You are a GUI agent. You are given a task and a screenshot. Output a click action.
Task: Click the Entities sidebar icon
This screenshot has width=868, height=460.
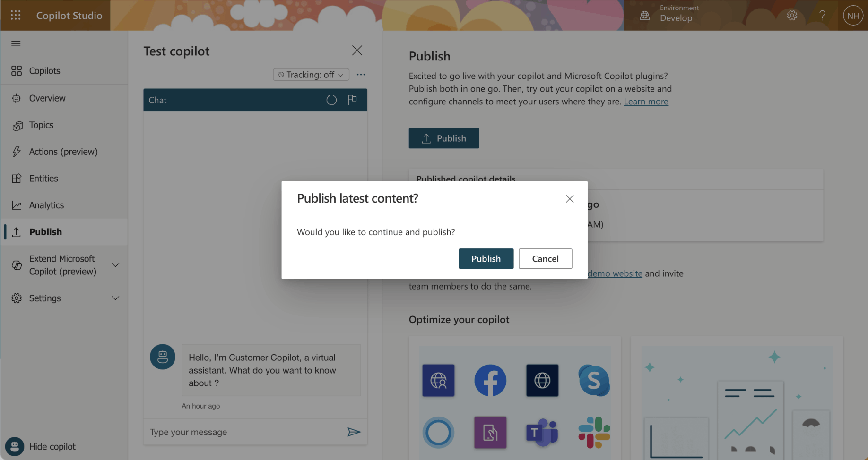point(17,178)
